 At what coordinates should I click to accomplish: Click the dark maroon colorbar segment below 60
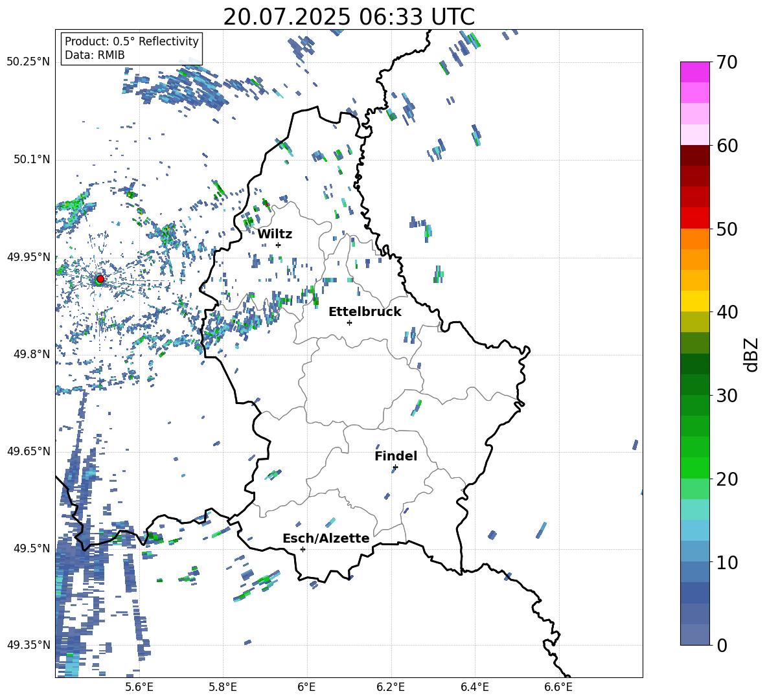click(694, 155)
